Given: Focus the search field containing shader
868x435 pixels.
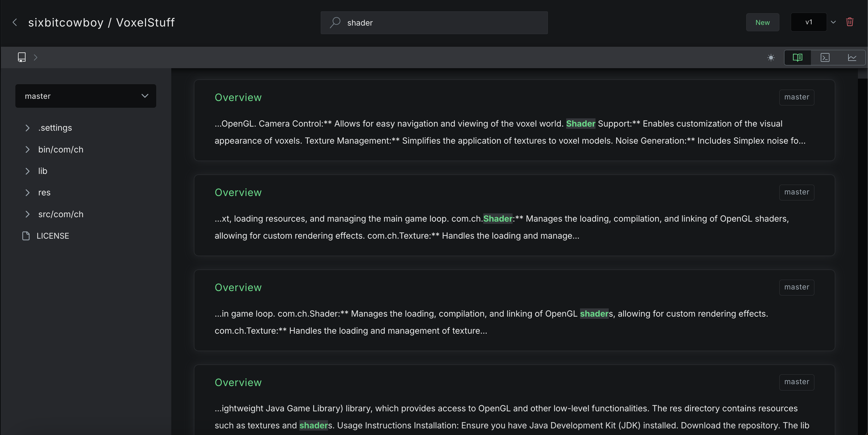Looking at the screenshot, I should tap(434, 23).
